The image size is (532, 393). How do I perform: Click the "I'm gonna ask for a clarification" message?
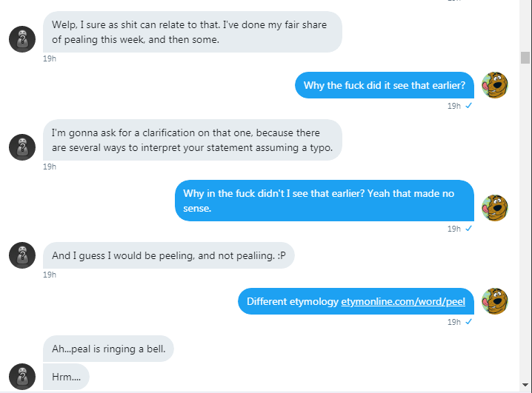[x=192, y=140]
